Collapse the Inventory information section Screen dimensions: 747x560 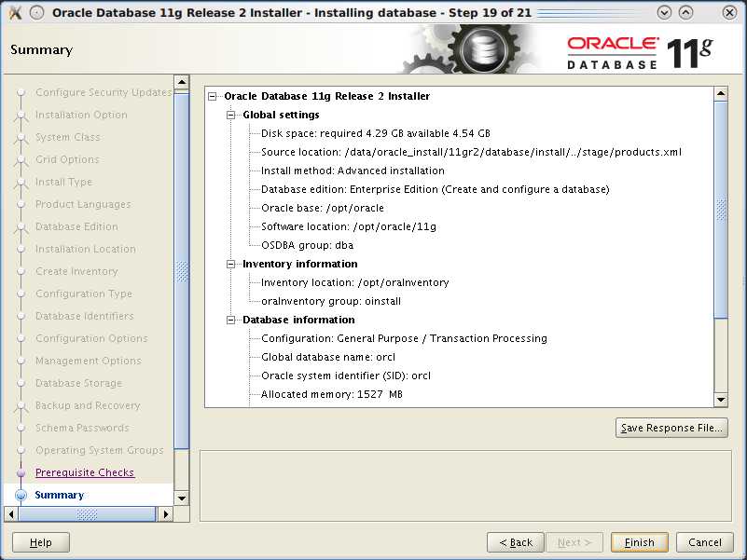pyautogui.click(x=231, y=265)
